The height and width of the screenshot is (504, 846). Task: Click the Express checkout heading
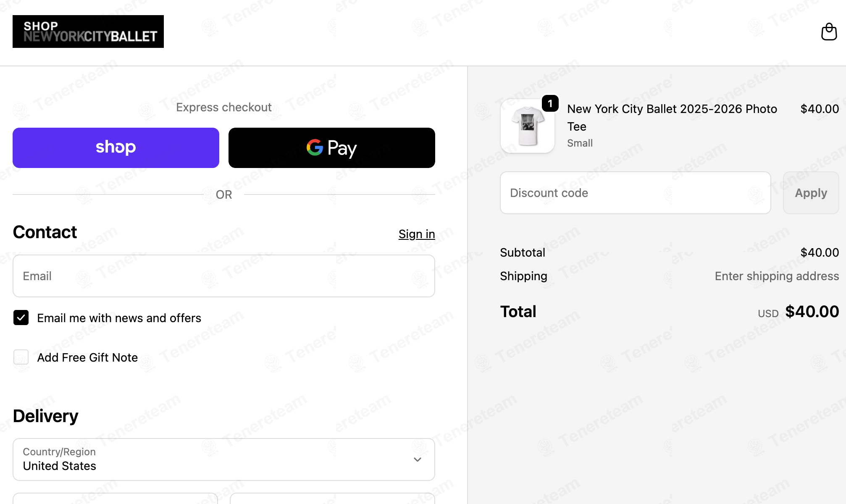[x=224, y=108]
